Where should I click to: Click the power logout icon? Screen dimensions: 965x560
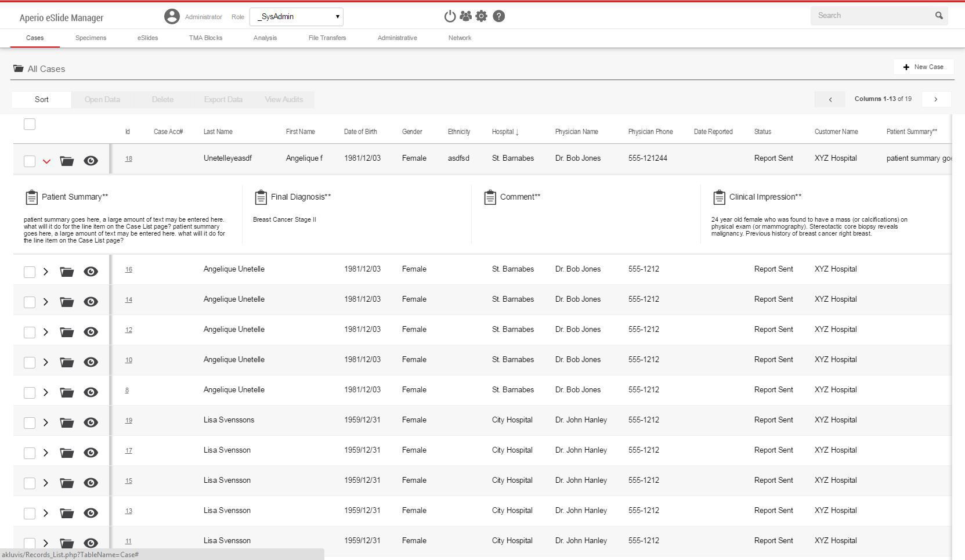coord(450,16)
